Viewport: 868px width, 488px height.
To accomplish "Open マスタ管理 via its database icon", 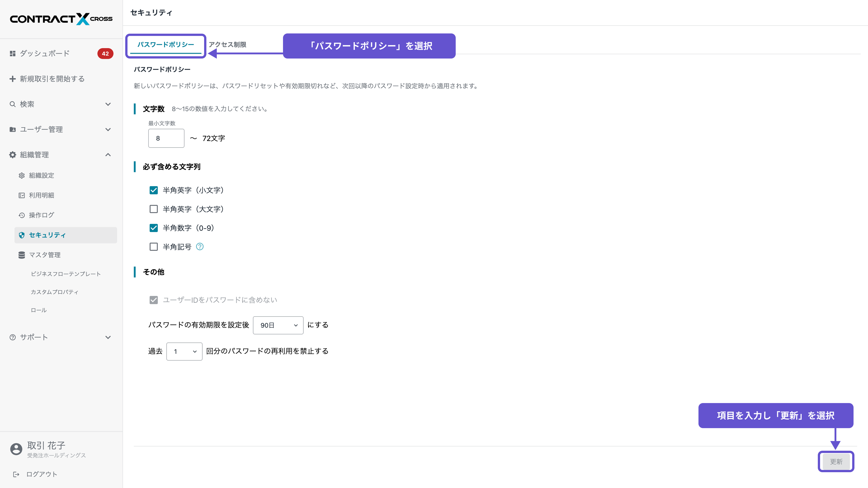I will [21, 255].
